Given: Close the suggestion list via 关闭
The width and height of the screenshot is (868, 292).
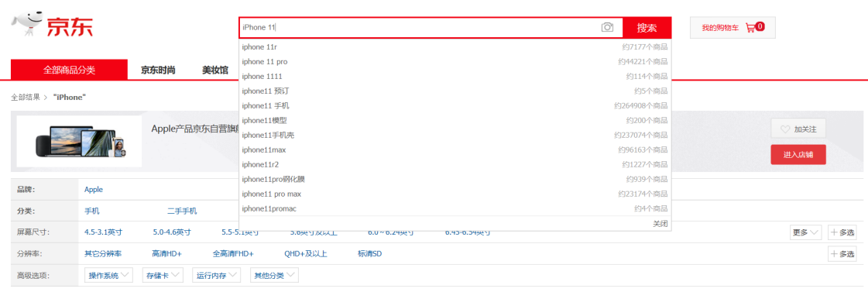Looking at the screenshot, I should coord(660,223).
